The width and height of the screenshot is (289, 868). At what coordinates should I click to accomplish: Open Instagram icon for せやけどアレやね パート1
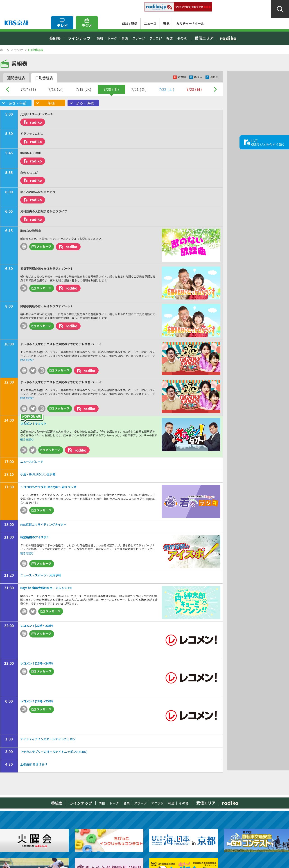(x=42, y=371)
